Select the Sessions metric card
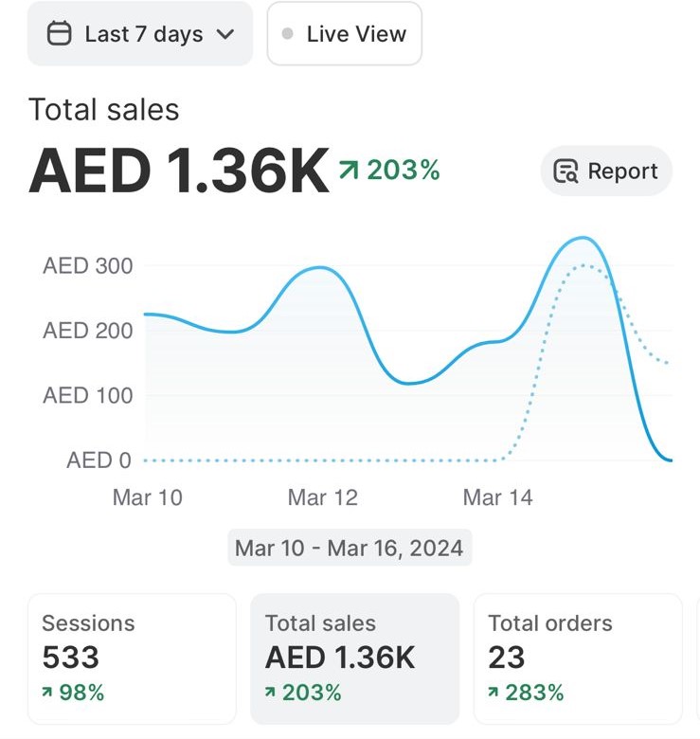Screen dimensions: 700x739 point(132,658)
